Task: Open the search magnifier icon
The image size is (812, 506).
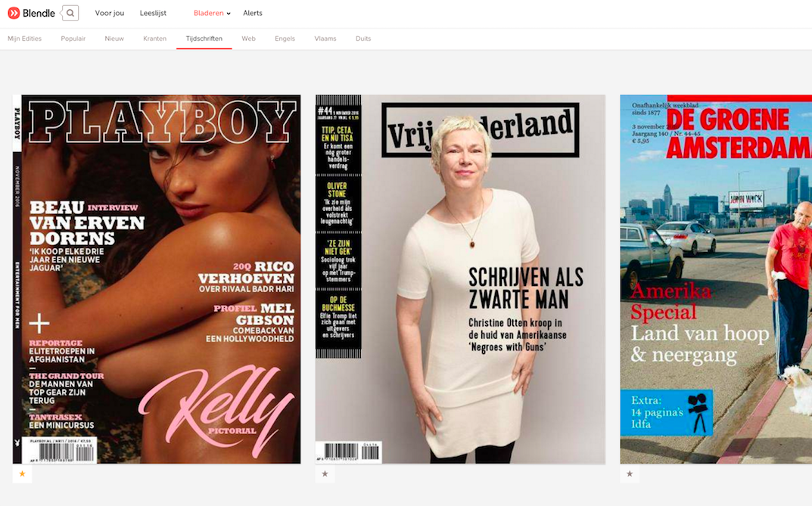Action: [x=70, y=13]
